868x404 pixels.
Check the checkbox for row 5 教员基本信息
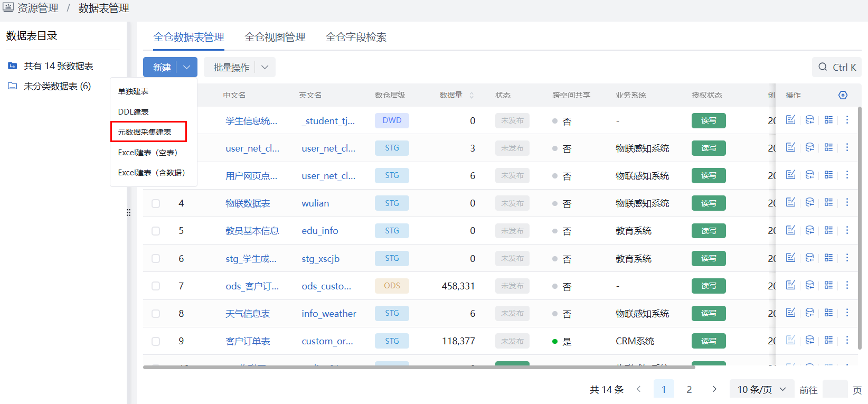pos(156,231)
